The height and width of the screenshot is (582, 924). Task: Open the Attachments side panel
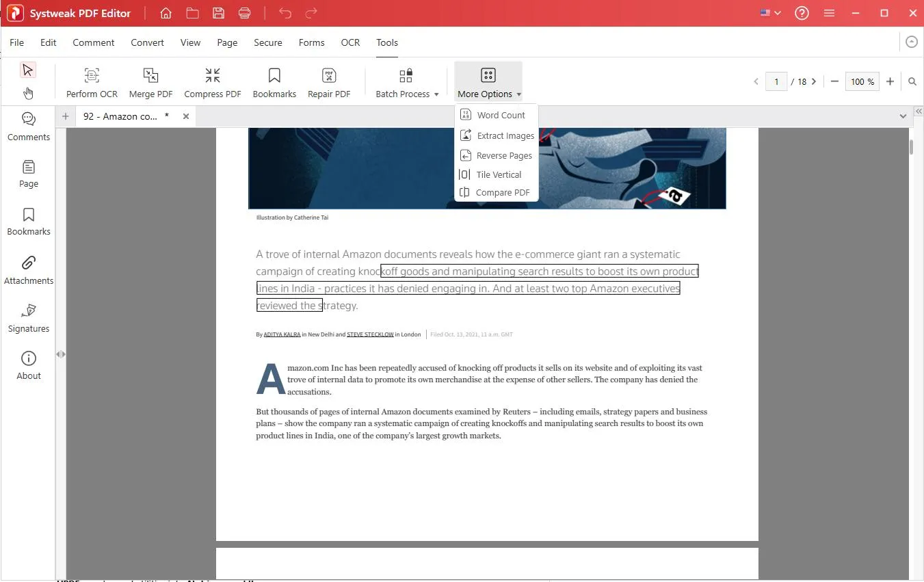[x=28, y=270]
